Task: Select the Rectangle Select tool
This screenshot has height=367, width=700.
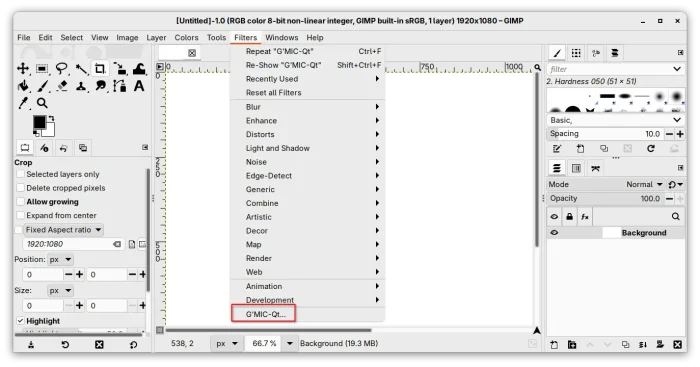Action: [42, 68]
